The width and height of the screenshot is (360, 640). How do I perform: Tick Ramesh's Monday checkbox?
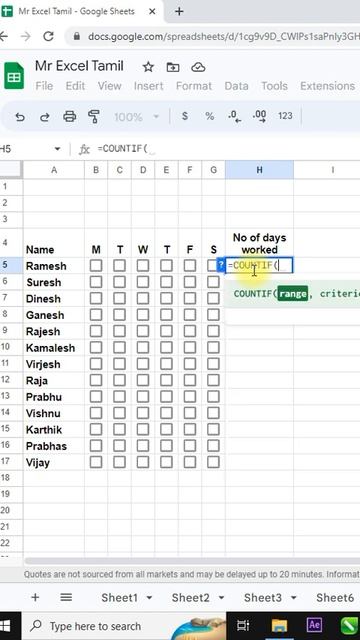(96, 266)
